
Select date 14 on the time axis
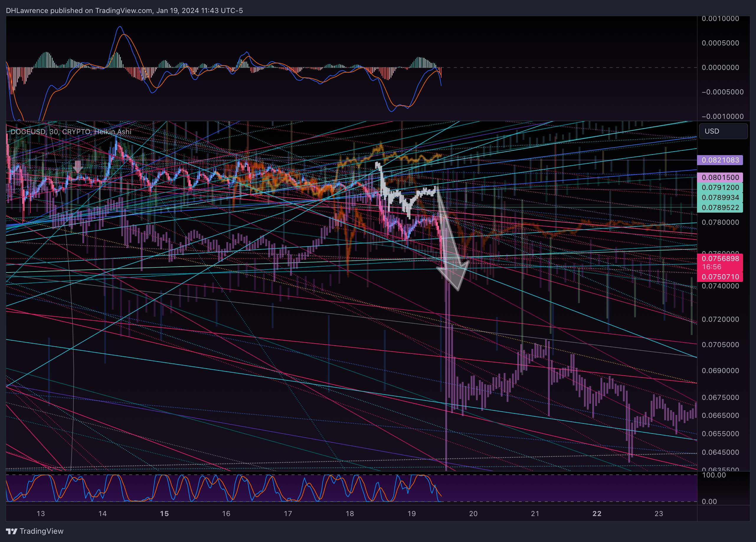tap(102, 513)
